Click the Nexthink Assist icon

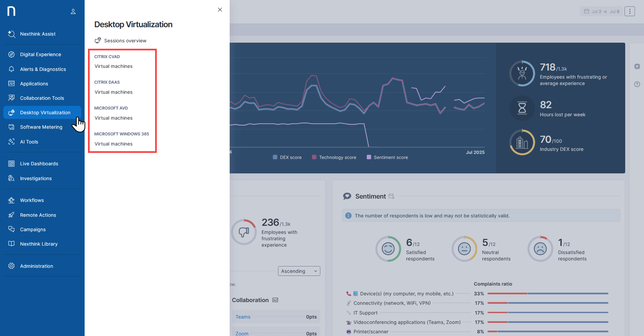click(x=12, y=34)
